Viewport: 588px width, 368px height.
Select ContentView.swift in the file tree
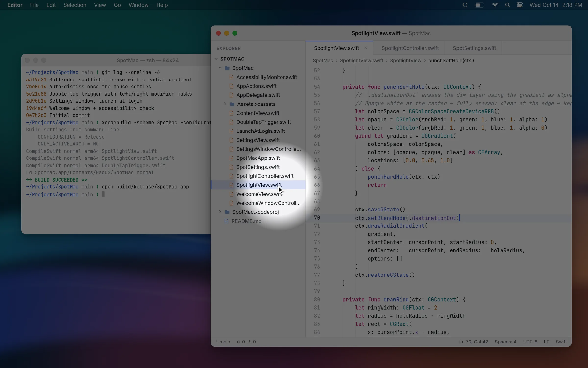coord(258,113)
